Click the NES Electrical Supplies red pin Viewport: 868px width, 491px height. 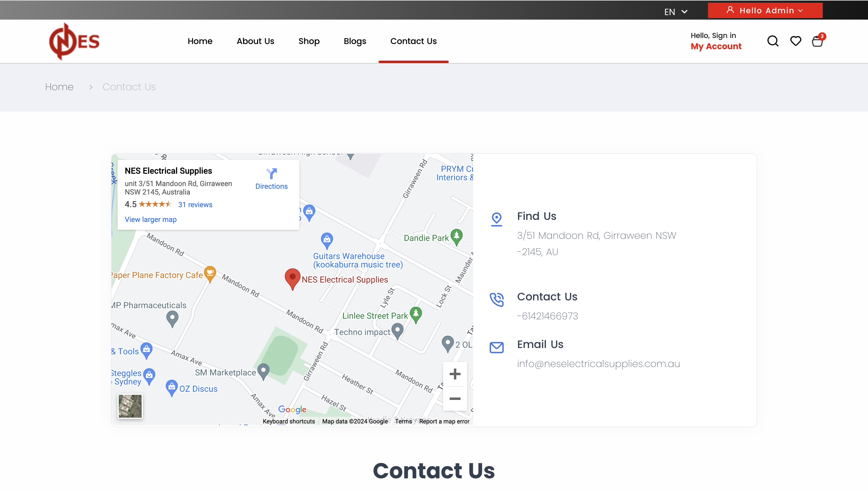click(292, 279)
